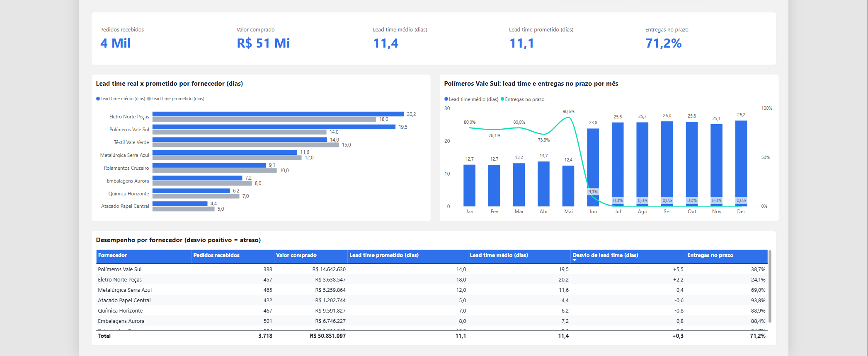Click the R$ 14.642.630 table cell
The image size is (868, 356).
329,269
